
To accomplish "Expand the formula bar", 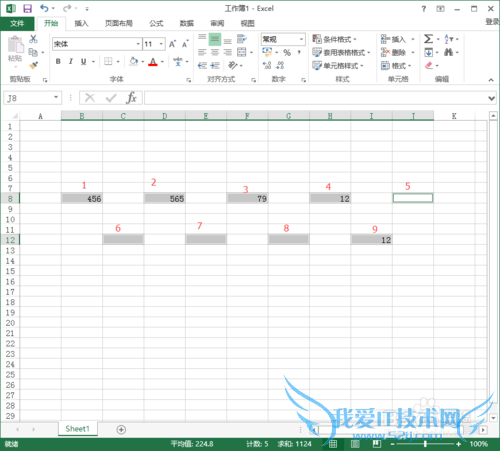I will 491,98.
